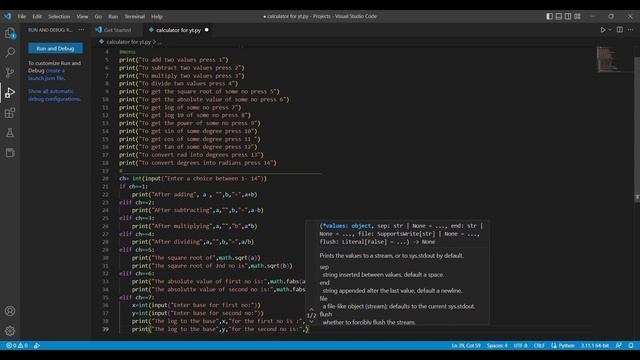Click the elif ch==5: line
Image resolution: width=640 pixels, height=360 pixels.
pos(136,250)
